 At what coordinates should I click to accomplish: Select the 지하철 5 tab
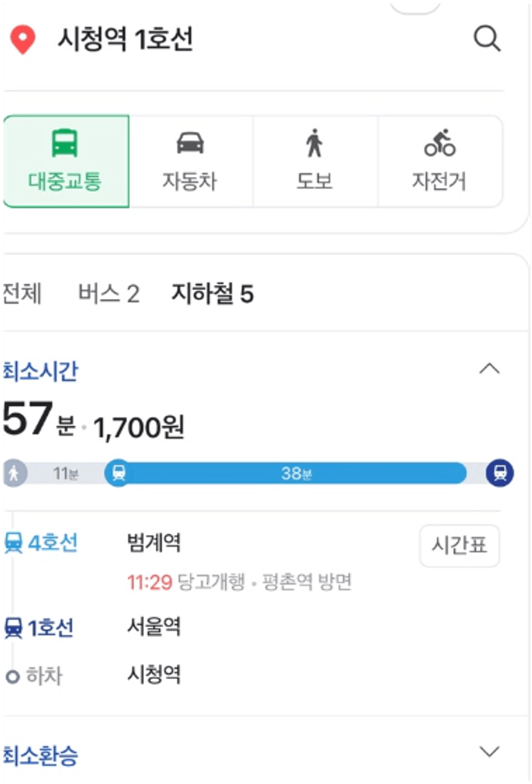(x=212, y=294)
